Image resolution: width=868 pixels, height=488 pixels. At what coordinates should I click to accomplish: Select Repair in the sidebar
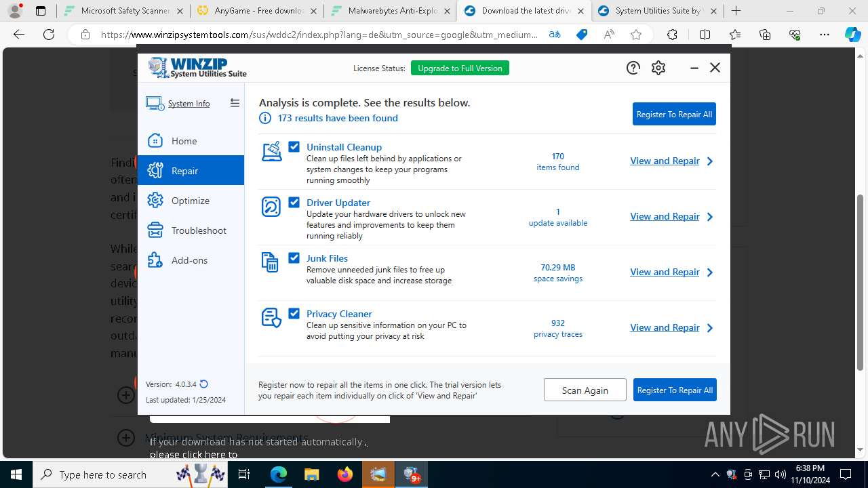click(191, 171)
